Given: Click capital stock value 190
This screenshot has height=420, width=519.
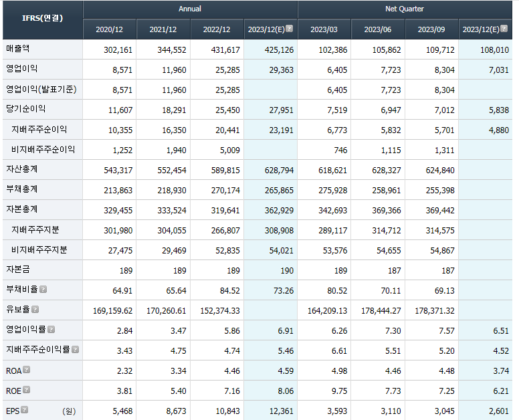Looking at the screenshot, I should [287, 271].
